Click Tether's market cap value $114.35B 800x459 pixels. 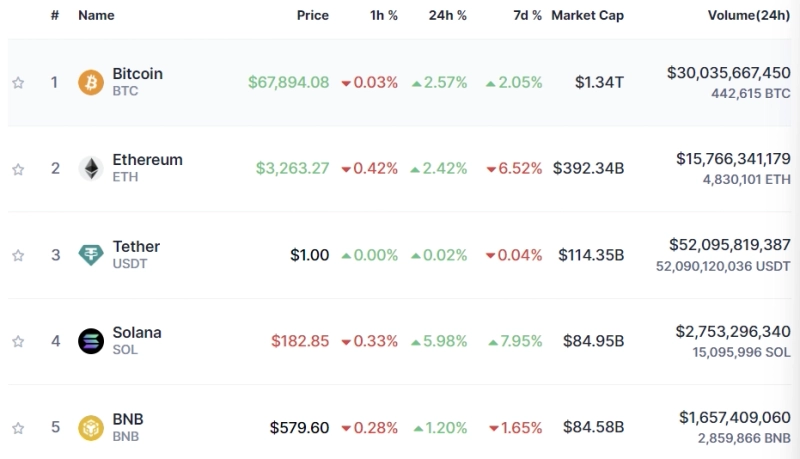tap(591, 255)
